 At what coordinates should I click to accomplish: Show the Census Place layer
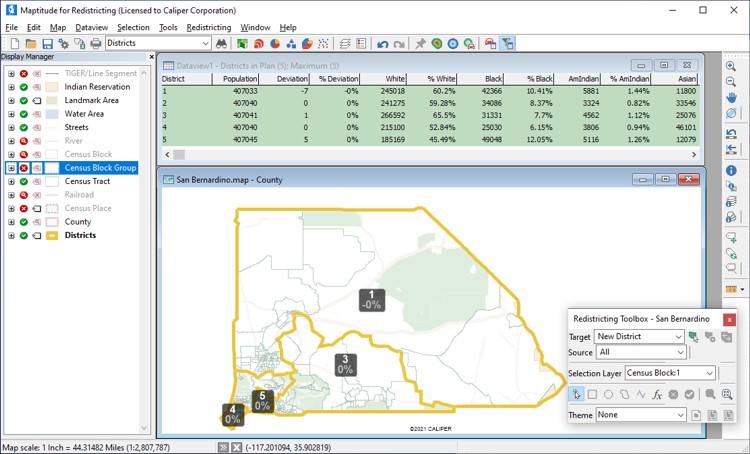24,209
